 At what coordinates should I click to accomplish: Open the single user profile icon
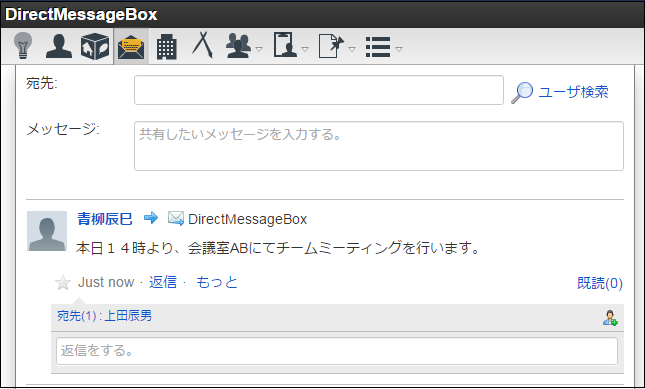[x=59, y=46]
